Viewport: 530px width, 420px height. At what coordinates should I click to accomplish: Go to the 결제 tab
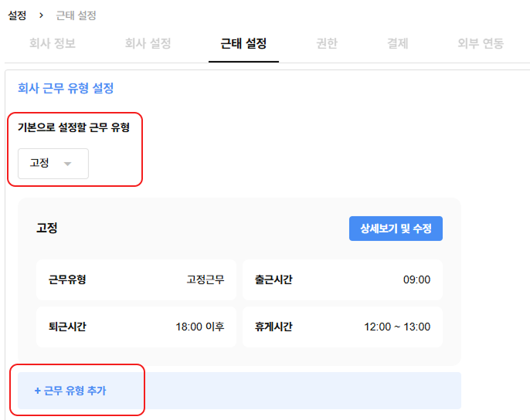point(397,43)
